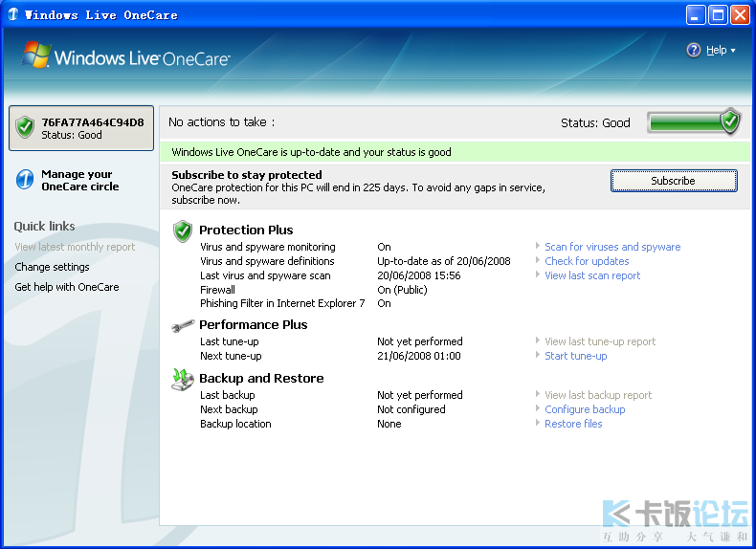Click the Quick links heading
Viewport: 756px width, 549px height.
(x=44, y=227)
